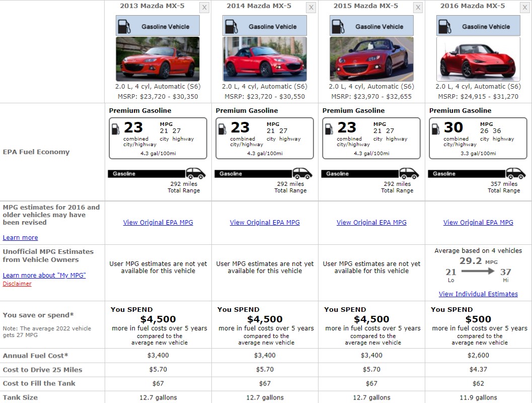532x403 pixels.
Task: Click car icon on 2016 range bar
Action: pos(516,173)
